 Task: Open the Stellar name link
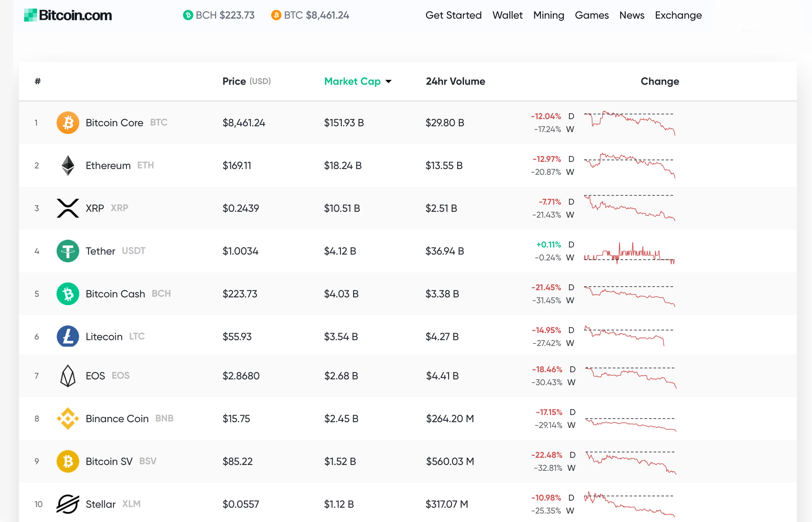101,504
